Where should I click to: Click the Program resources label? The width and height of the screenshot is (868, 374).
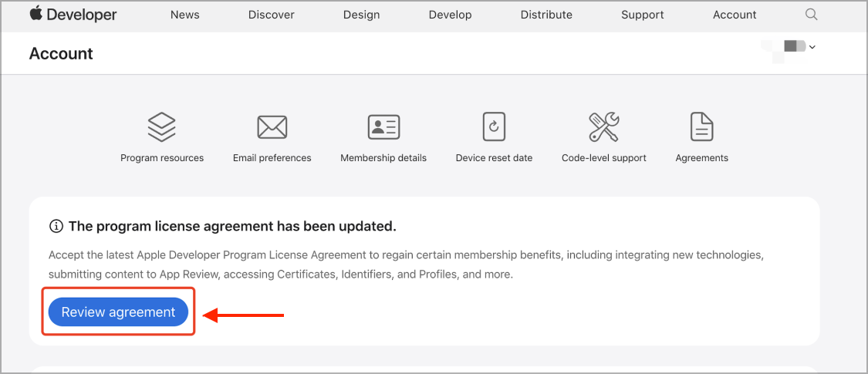(162, 158)
